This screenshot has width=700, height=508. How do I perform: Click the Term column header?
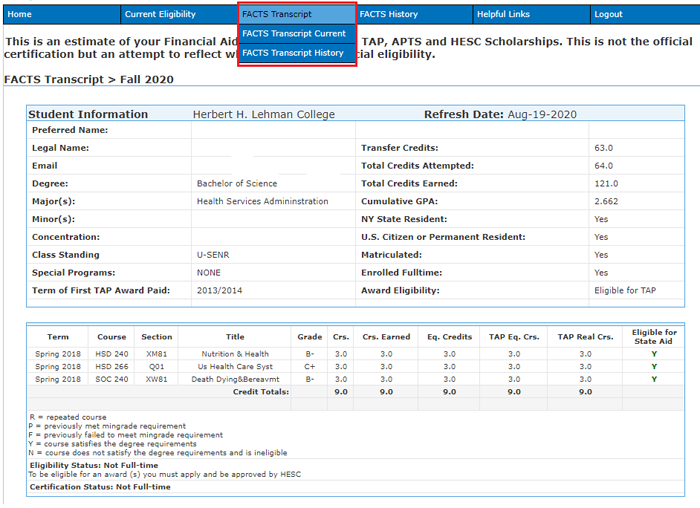click(58, 337)
